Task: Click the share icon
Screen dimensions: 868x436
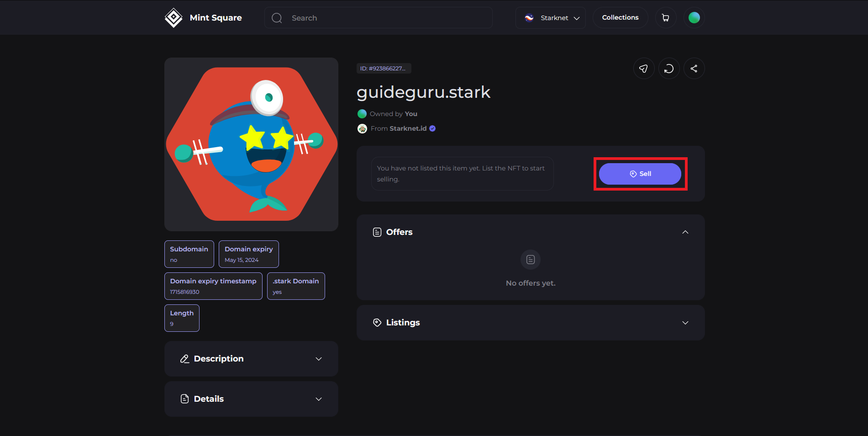Action: pos(694,69)
